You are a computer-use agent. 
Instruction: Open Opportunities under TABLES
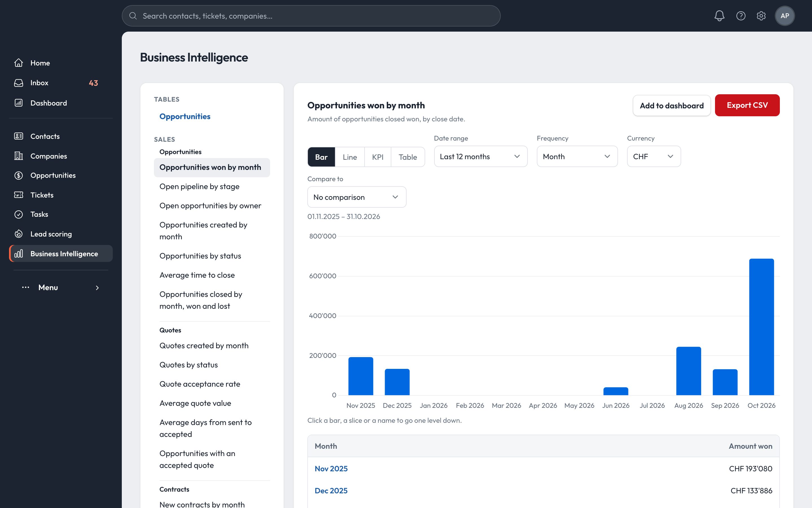(185, 117)
